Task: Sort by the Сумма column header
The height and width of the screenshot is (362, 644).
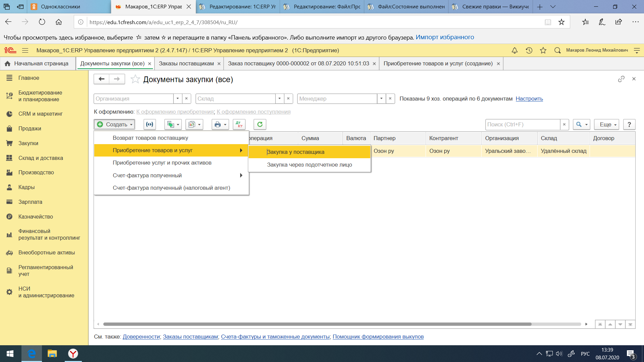Action: click(x=320, y=138)
